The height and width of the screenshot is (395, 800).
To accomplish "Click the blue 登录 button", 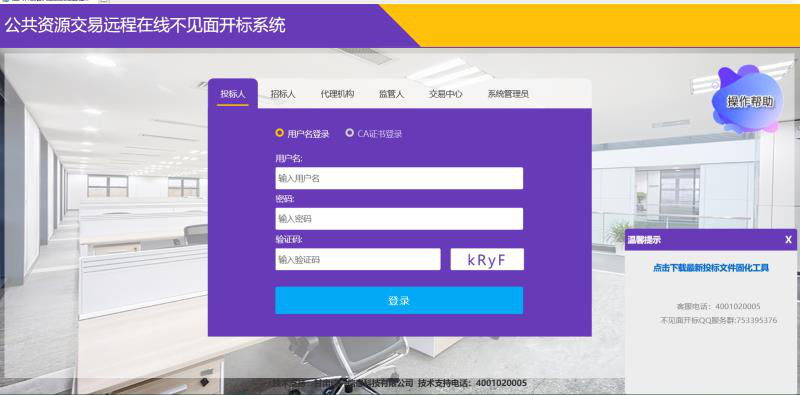I will [399, 301].
